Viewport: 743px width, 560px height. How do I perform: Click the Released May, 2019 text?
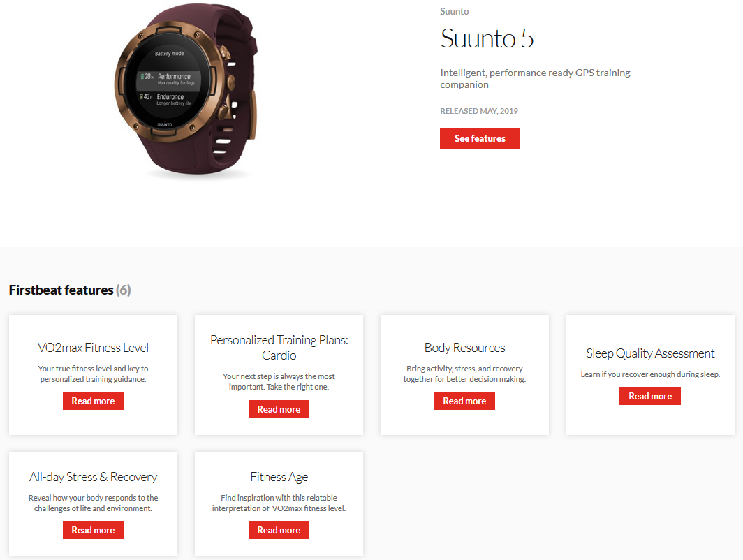point(479,111)
